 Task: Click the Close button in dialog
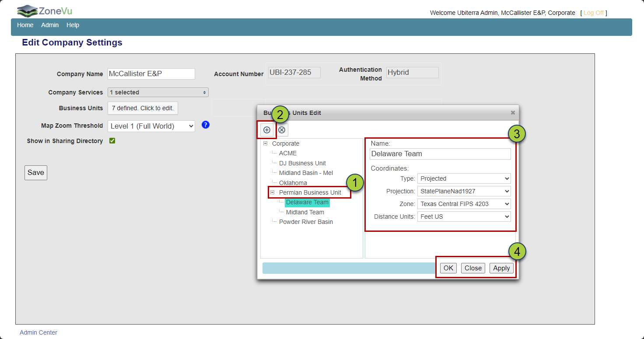pyautogui.click(x=473, y=268)
